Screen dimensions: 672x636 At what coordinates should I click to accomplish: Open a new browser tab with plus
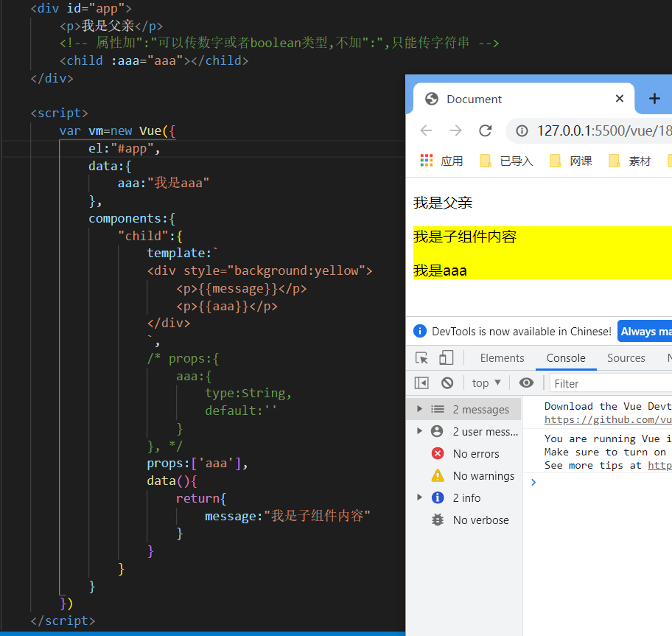[654, 99]
